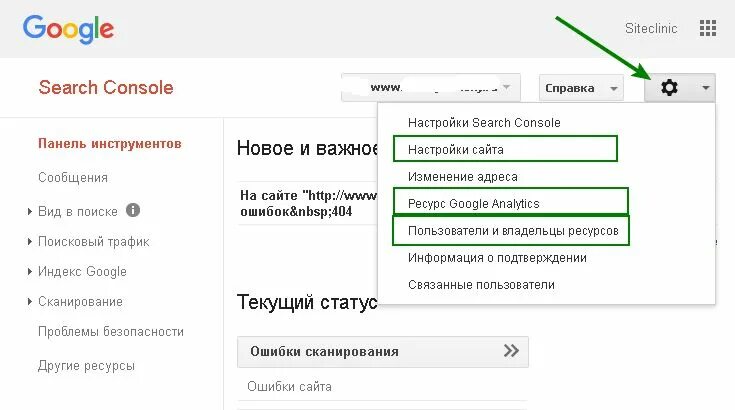Open the Справка dropdown

point(581,88)
